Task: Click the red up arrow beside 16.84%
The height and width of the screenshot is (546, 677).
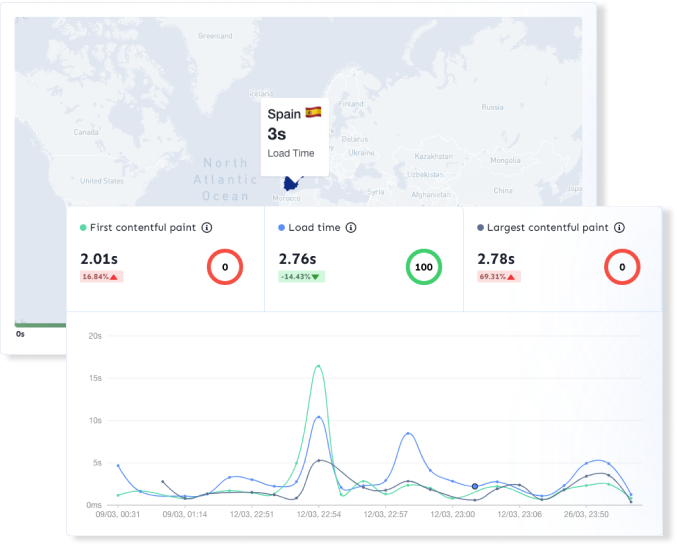Action: (x=114, y=277)
